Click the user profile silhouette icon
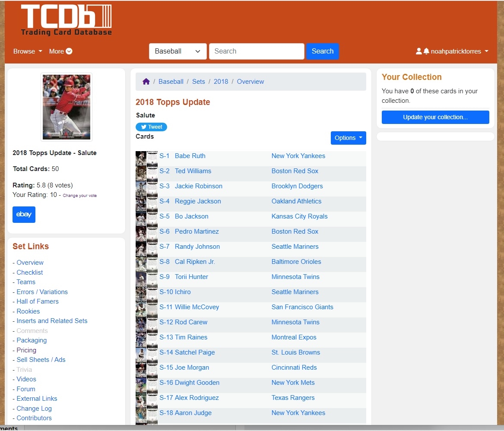 pyautogui.click(x=418, y=51)
